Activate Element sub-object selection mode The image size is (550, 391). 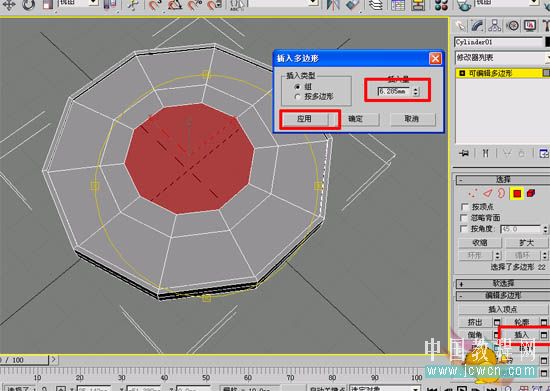point(531,193)
